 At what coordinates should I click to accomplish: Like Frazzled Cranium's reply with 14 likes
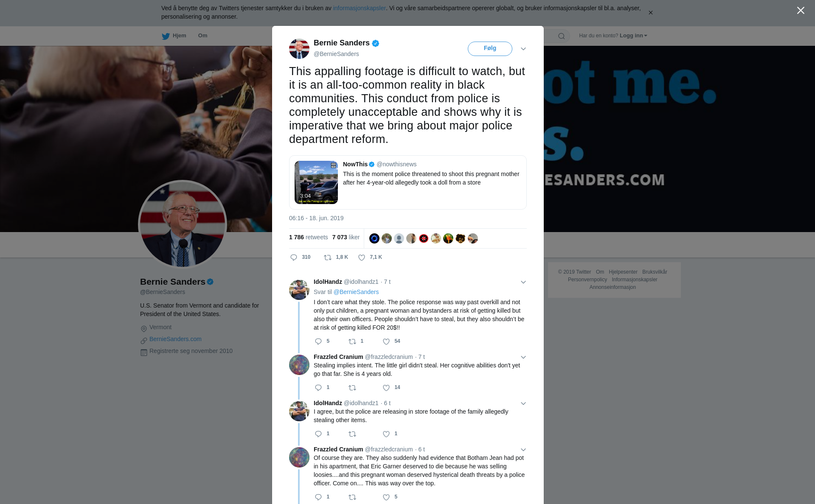pos(386,388)
